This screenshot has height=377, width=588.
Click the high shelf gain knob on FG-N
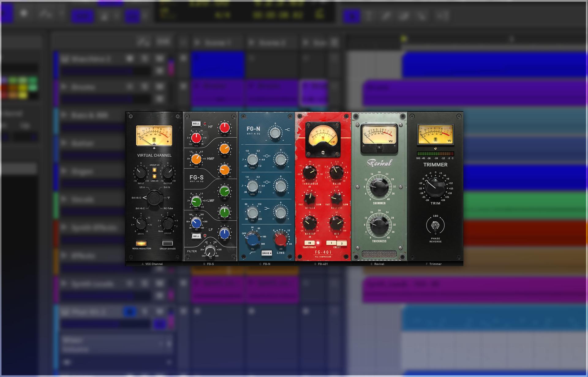coord(275,133)
